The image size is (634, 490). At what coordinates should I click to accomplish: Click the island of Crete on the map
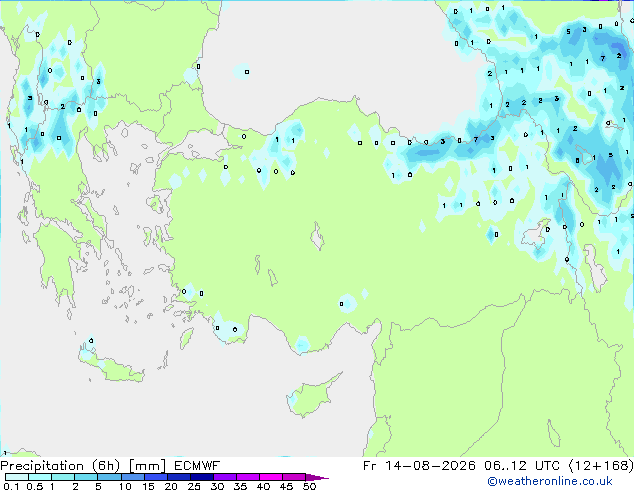[x=110, y=363]
